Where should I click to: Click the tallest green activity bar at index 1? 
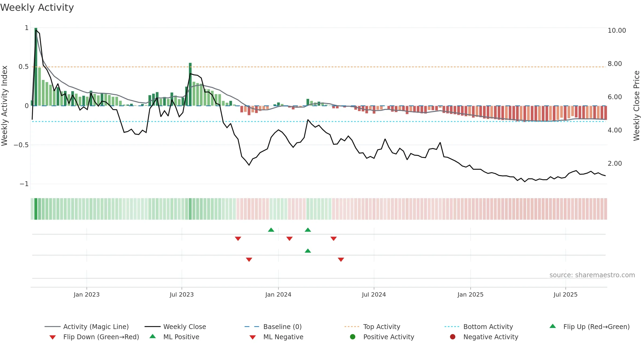36,67
